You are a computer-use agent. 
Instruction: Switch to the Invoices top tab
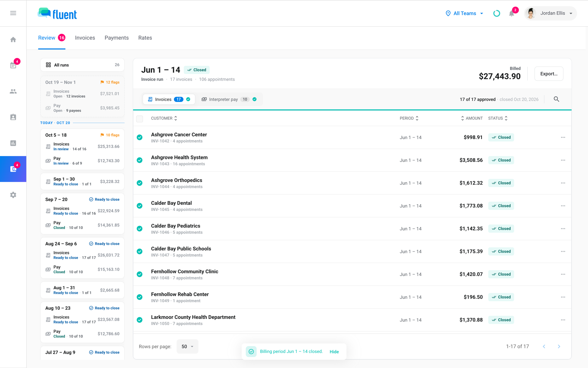tap(85, 38)
